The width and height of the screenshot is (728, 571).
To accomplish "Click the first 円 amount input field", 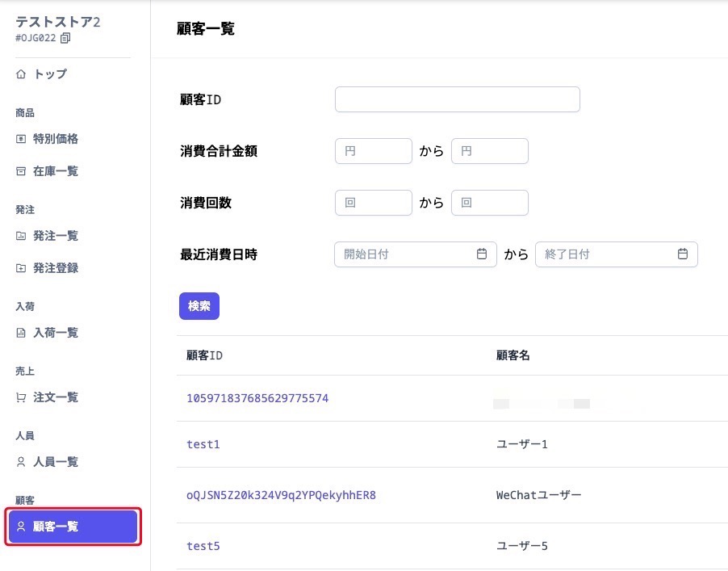I will (373, 150).
